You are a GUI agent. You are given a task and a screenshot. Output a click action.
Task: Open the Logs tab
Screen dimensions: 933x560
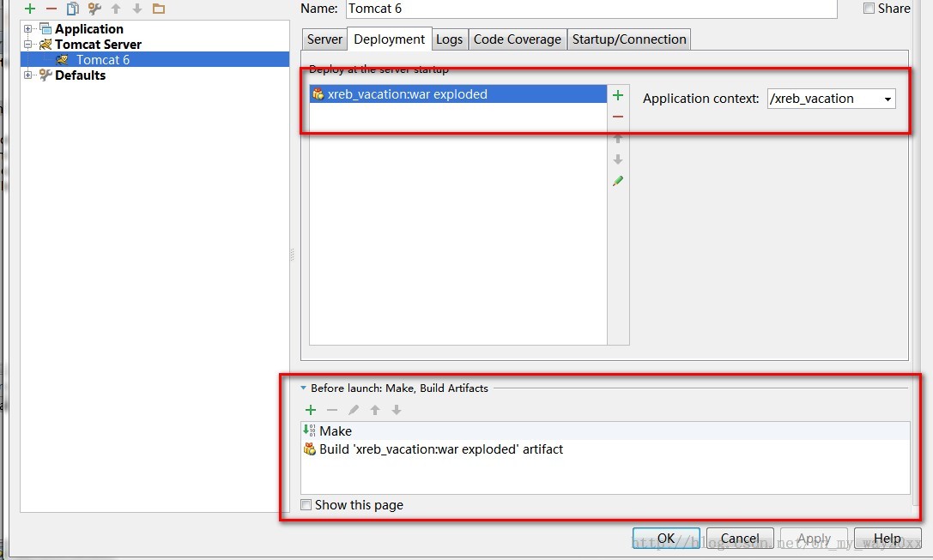click(x=449, y=39)
